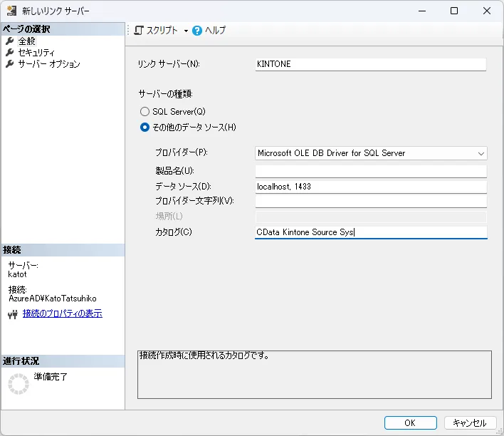Open the 接続のプロパティの表示 link
Viewport: 504px width, 436px height.
[x=63, y=313]
